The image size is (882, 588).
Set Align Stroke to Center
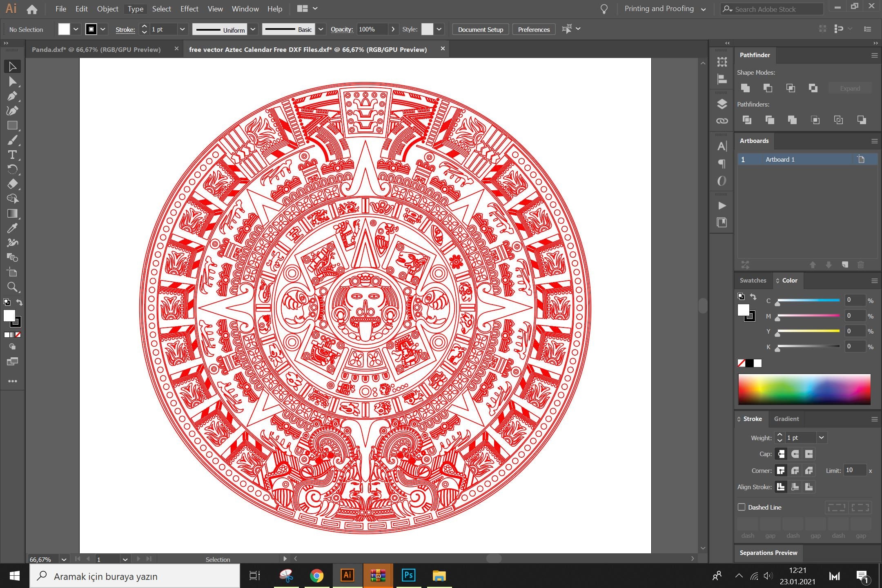tap(794, 486)
